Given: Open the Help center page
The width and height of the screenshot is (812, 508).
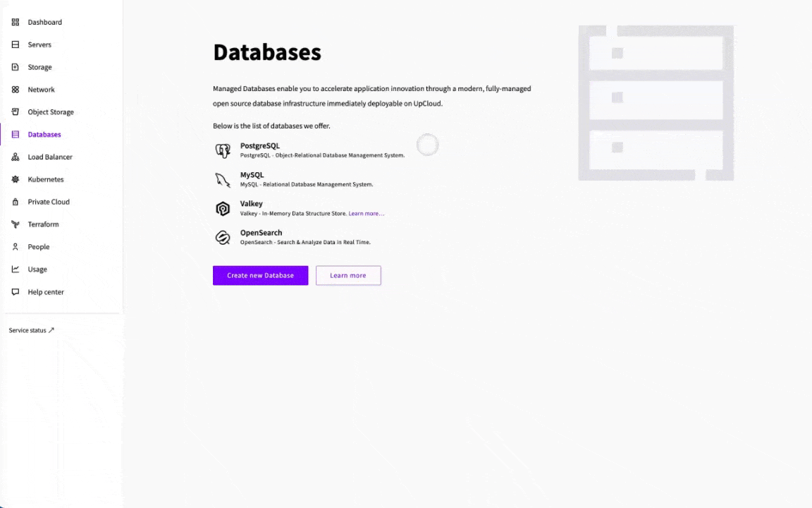Looking at the screenshot, I should point(45,292).
